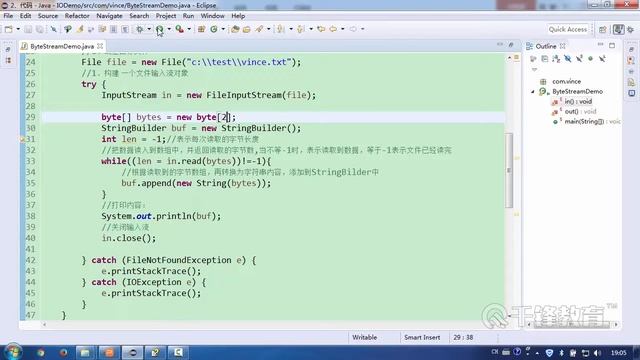Click the Forward navigation arrow icon
The height and width of the screenshot is (360, 640).
click(353, 29)
